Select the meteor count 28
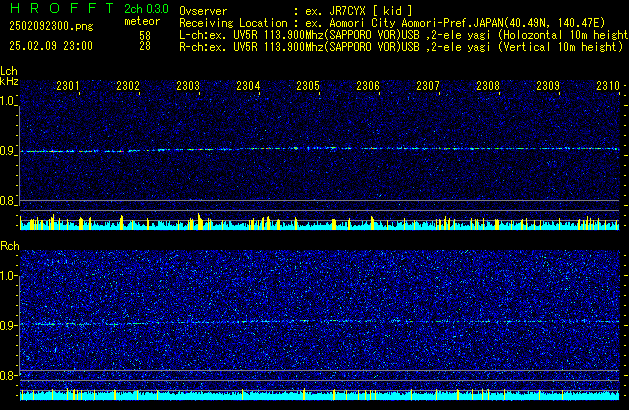 click(x=145, y=46)
